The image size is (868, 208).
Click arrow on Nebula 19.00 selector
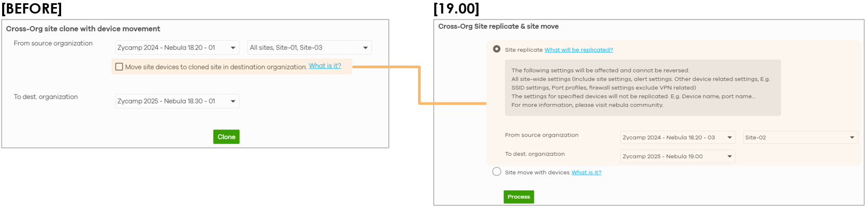(730, 157)
